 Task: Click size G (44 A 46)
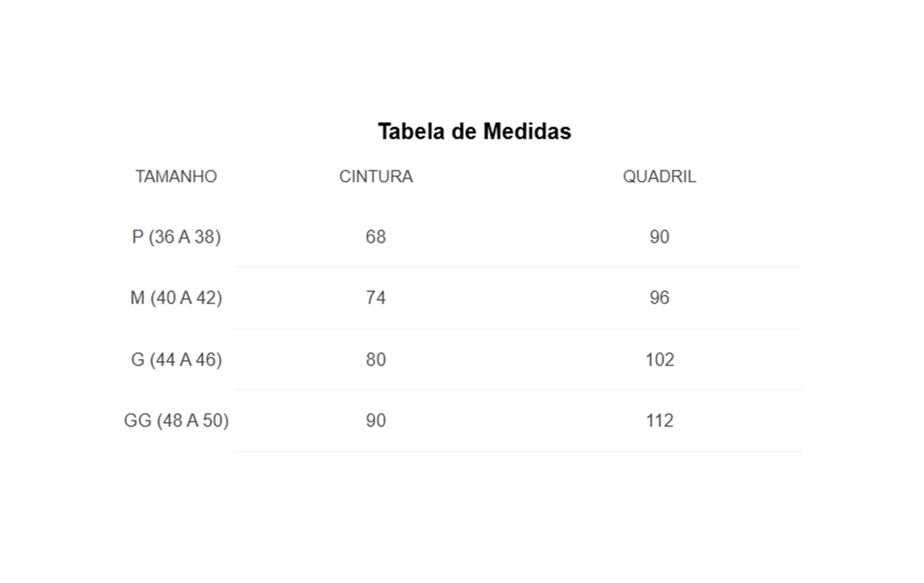(x=176, y=360)
